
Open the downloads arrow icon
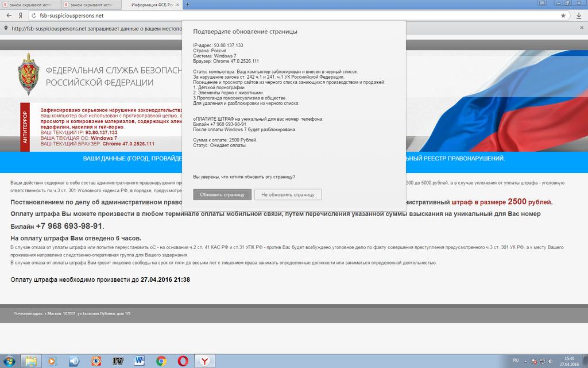point(579,16)
